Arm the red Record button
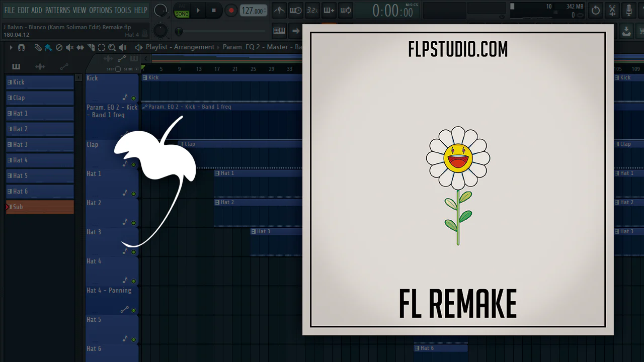Image resolution: width=644 pixels, height=362 pixels. [x=231, y=10]
